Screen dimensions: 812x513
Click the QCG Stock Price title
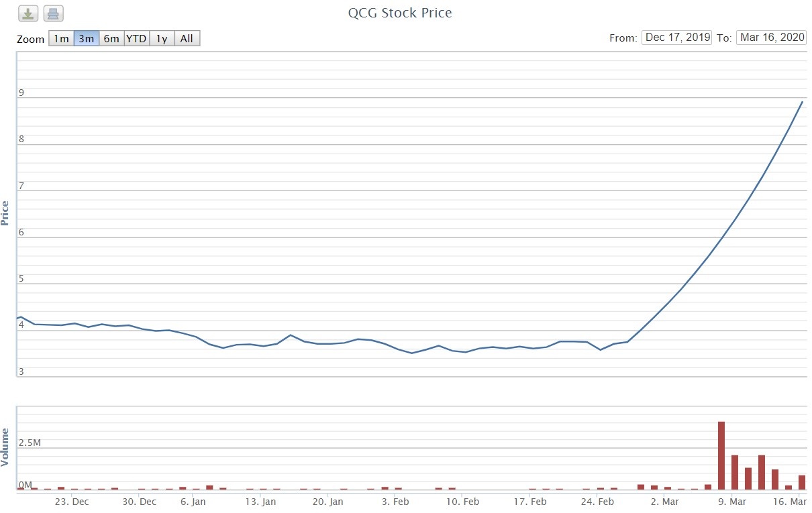point(399,13)
